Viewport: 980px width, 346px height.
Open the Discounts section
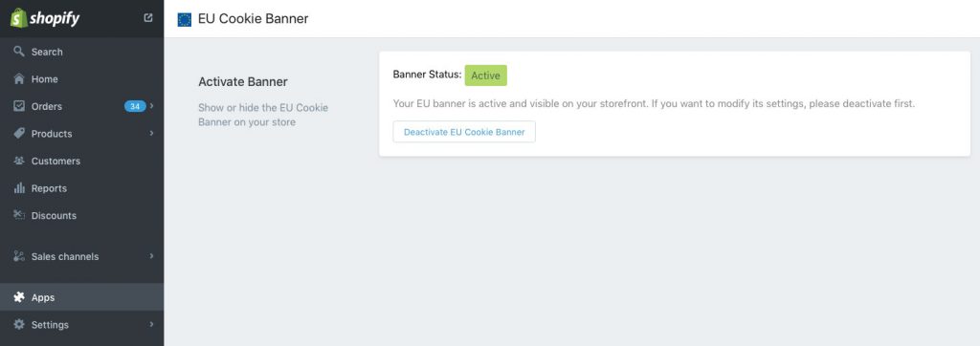point(82,215)
